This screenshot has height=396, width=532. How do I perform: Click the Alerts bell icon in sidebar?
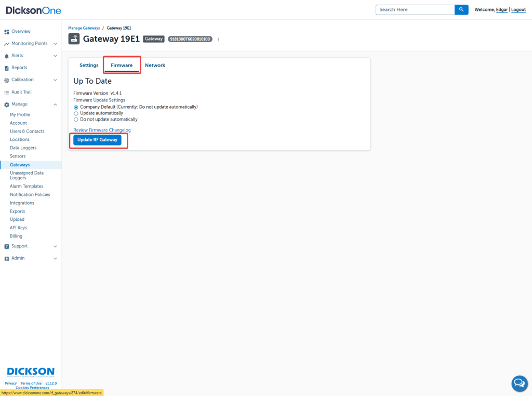pyautogui.click(x=7, y=56)
